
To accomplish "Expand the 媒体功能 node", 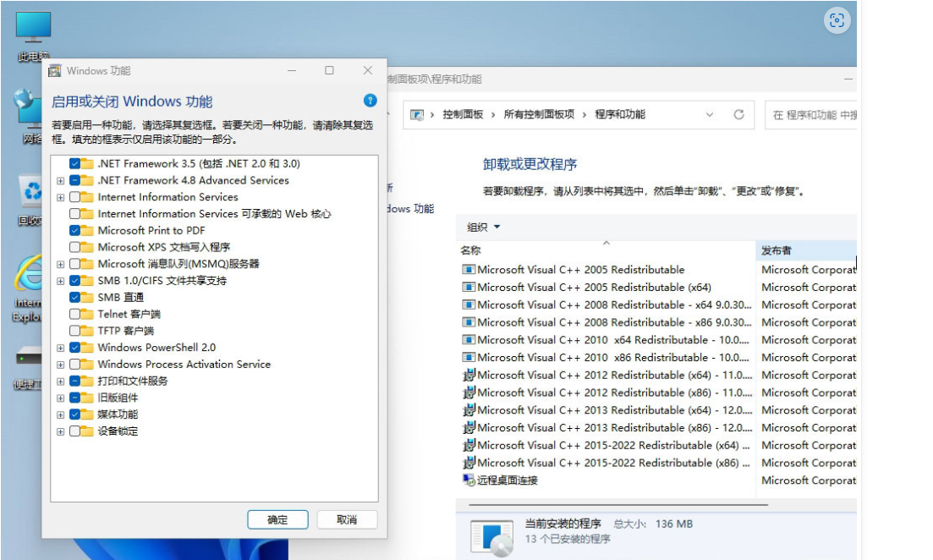I will pos(60,415).
